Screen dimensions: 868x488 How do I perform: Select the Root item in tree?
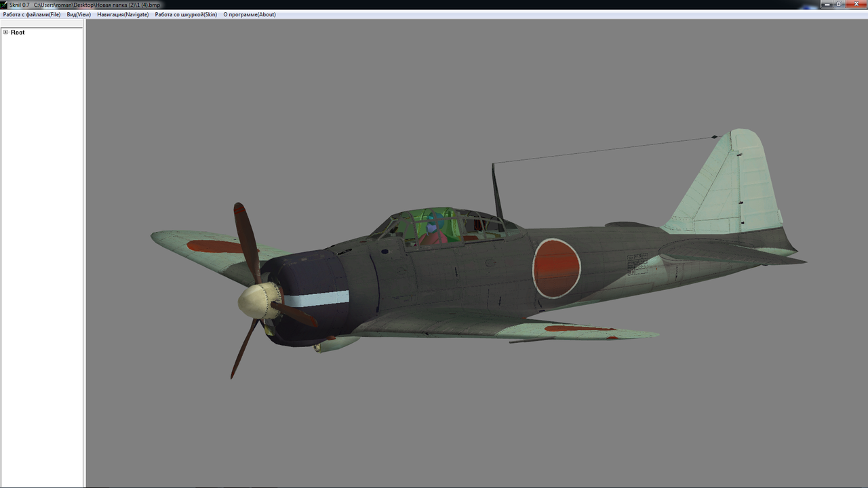(x=18, y=33)
